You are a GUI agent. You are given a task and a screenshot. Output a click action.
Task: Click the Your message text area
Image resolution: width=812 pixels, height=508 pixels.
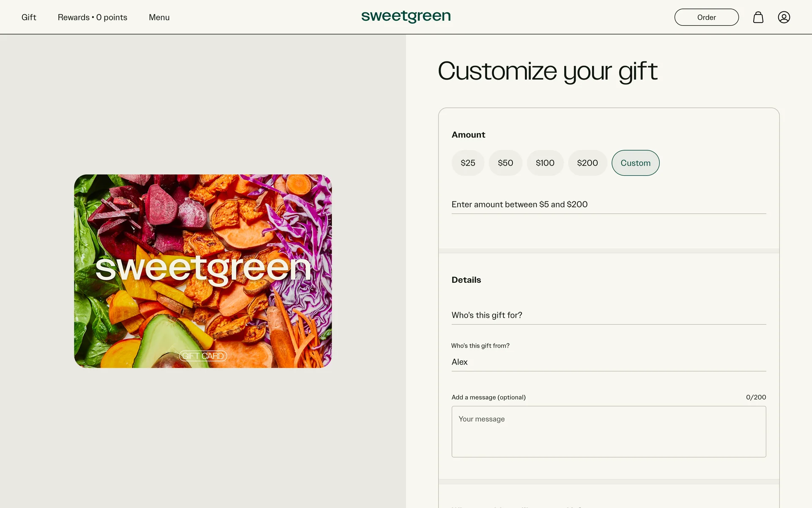(609, 432)
